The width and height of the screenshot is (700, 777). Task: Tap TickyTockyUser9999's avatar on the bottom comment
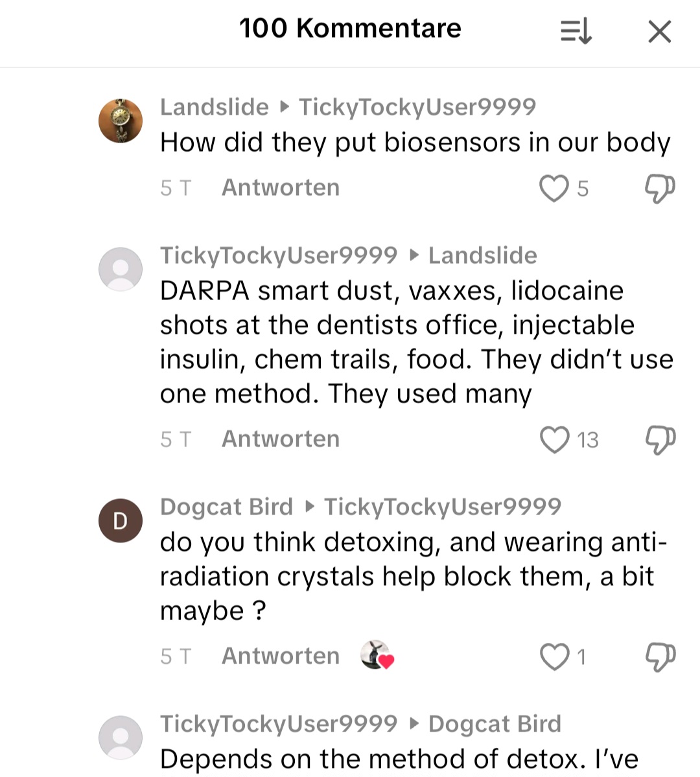coord(121,737)
